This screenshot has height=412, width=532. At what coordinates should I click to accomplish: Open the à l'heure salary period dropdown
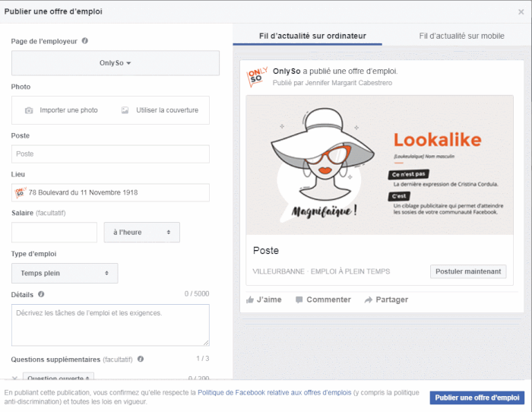[142, 233]
